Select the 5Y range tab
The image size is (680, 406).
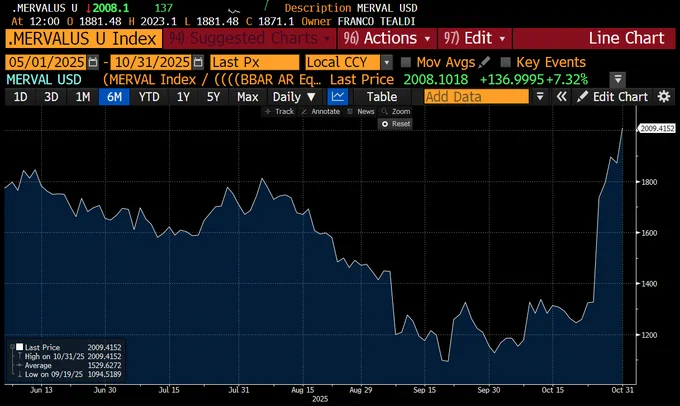coord(213,96)
